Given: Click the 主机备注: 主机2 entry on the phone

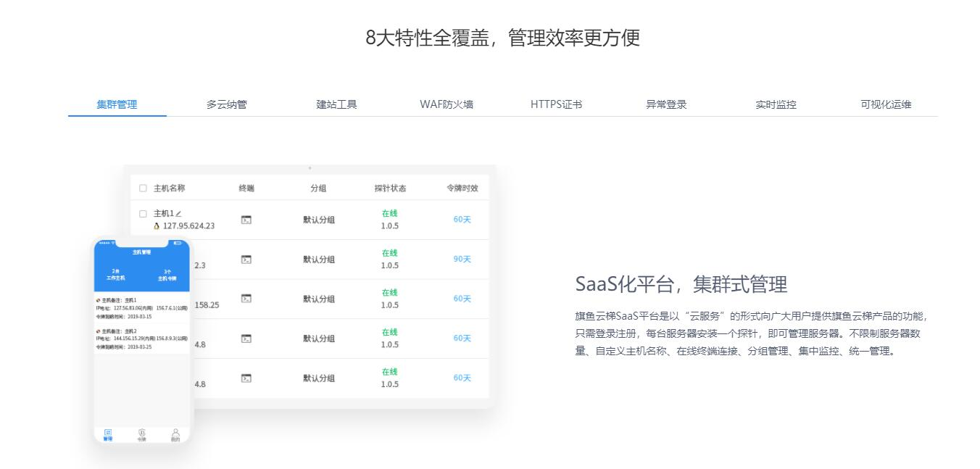Looking at the screenshot, I should tap(142, 339).
